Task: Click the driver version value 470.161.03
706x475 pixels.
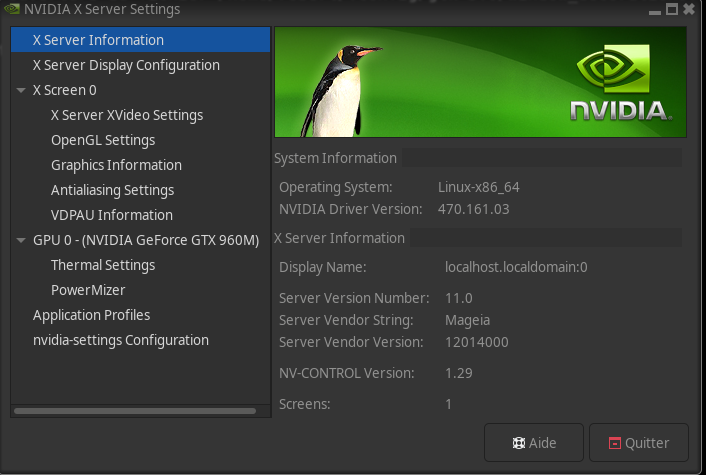Action: point(473,209)
